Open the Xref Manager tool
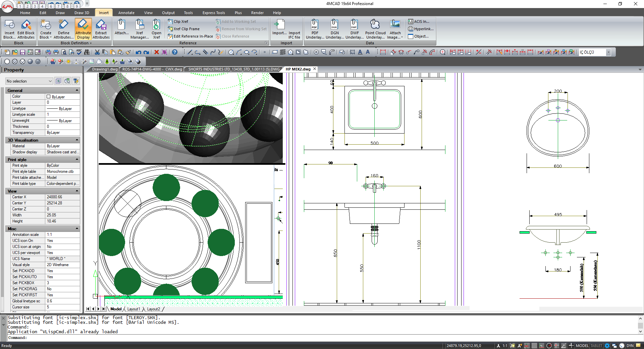The height and width of the screenshot is (349, 644). point(140,29)
